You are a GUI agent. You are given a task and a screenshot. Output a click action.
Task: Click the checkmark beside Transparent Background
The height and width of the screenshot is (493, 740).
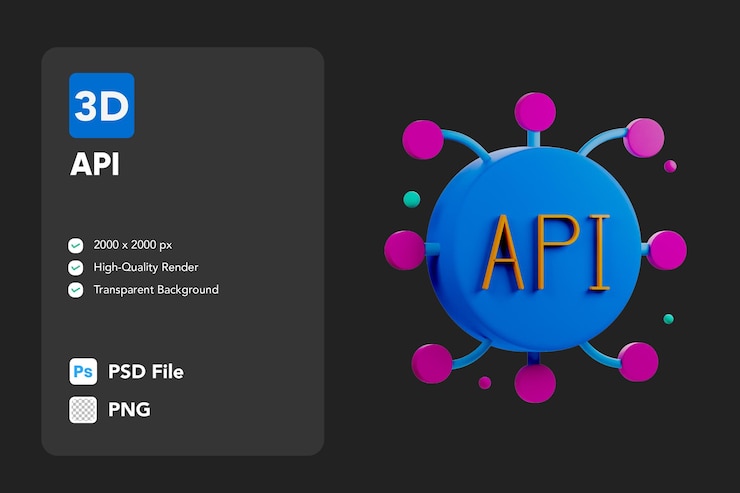tap(76, 290)
